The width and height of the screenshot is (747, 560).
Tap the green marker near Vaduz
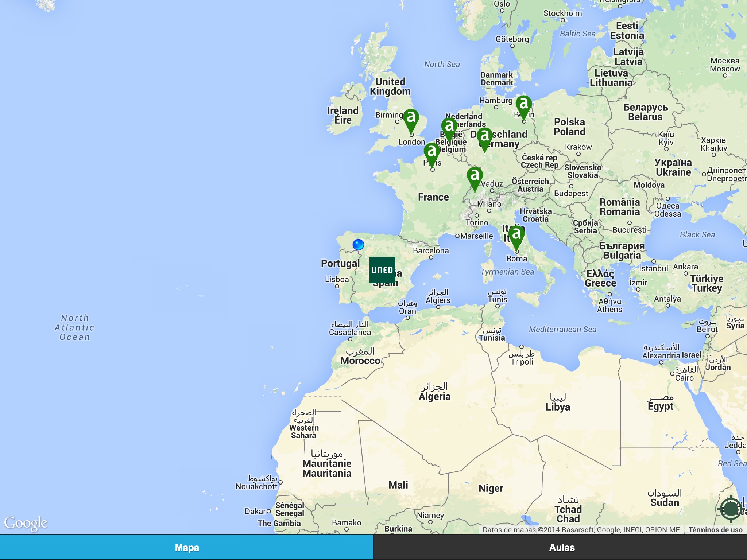[x=475, y=176]
